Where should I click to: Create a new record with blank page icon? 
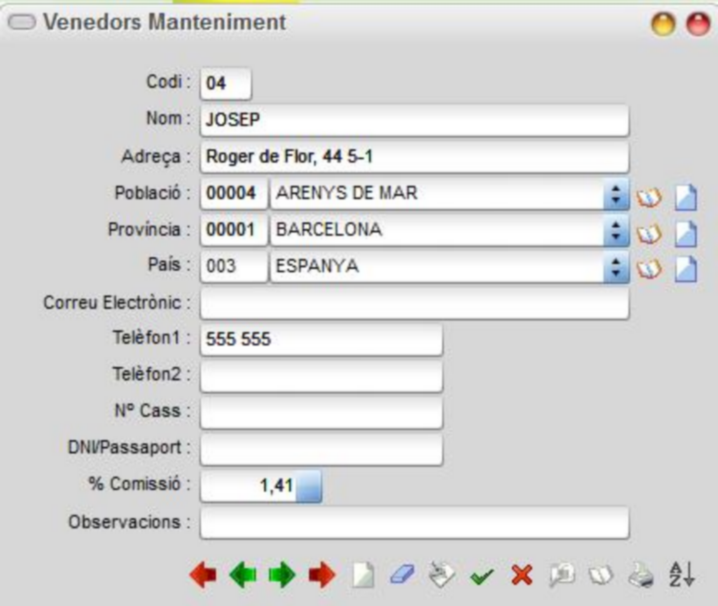[x=363, y=575]
